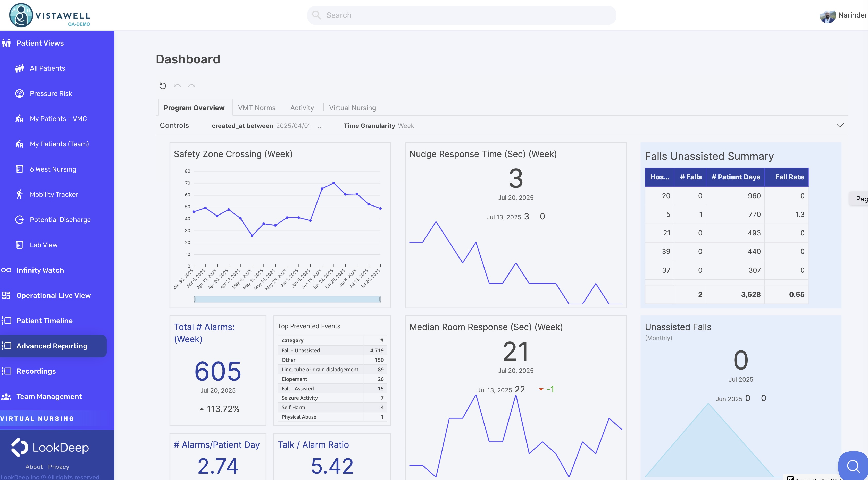Switch to the VMT Norms tab

click(x=257, y=107)
